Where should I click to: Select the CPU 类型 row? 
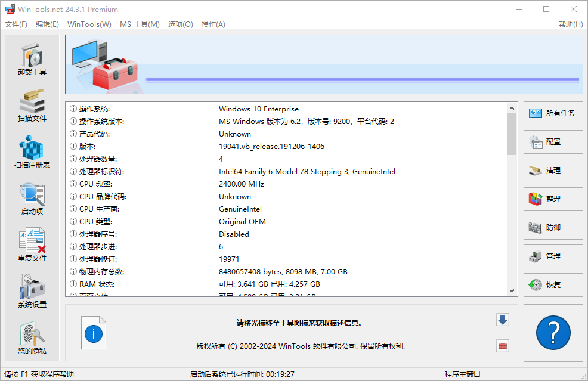[287, 222]
